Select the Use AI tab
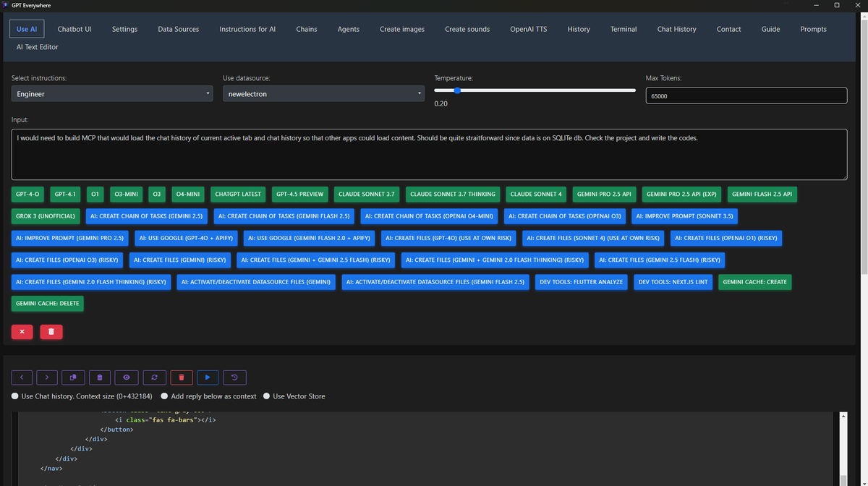The height and width of the screenshot is (486, 868). pyautogui.click(x=27, y=29)
